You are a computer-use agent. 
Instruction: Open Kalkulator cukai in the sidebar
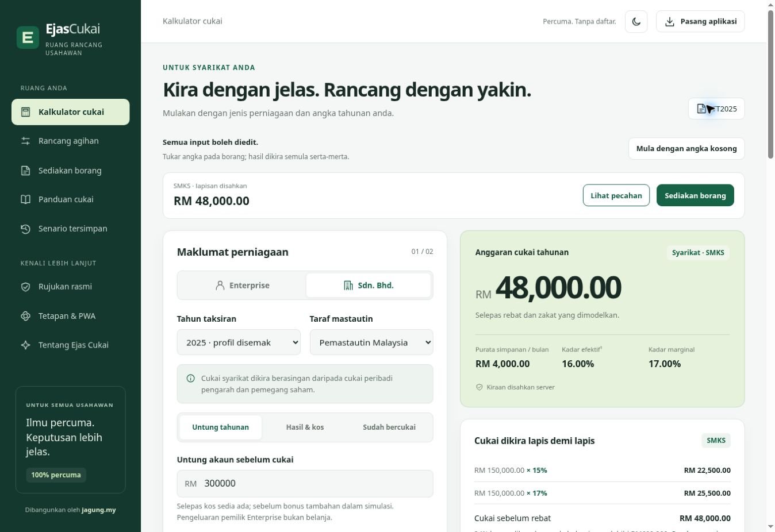point(71,112)
